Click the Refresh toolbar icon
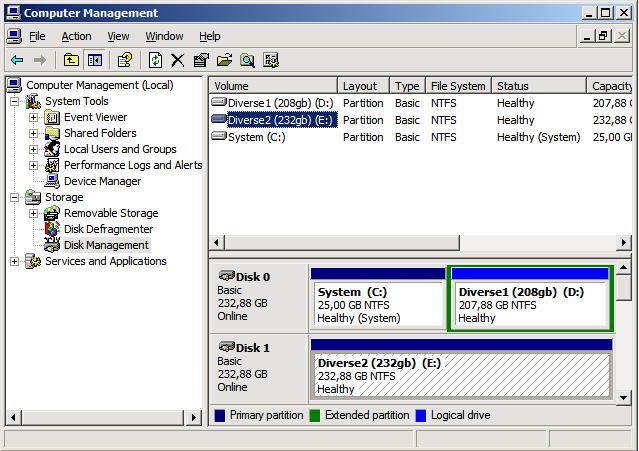 (x=155, y=60)
